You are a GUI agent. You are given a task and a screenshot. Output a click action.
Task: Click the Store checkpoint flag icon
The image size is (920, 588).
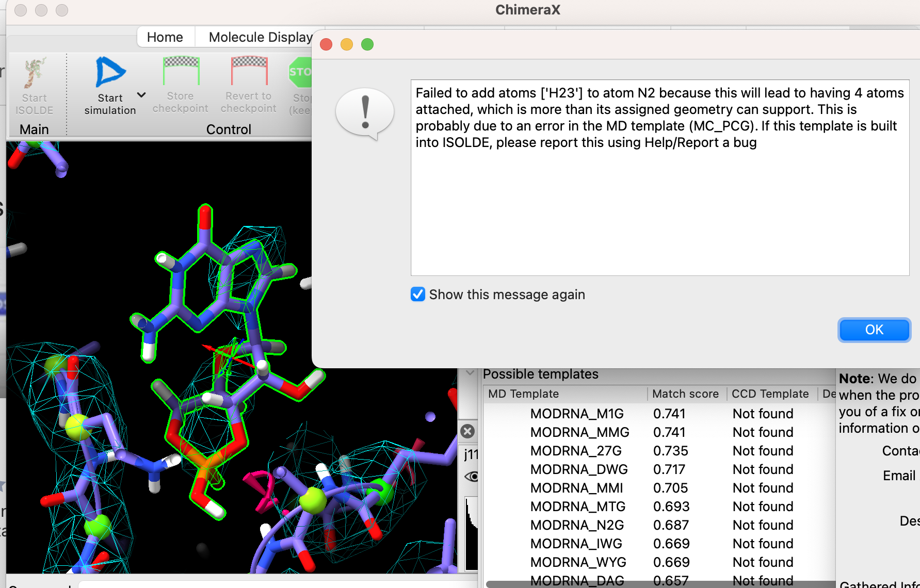pos(181,71)
